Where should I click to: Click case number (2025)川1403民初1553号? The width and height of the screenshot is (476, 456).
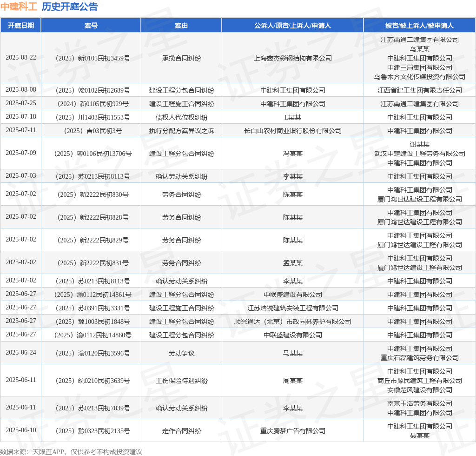(x=91, y=117)
